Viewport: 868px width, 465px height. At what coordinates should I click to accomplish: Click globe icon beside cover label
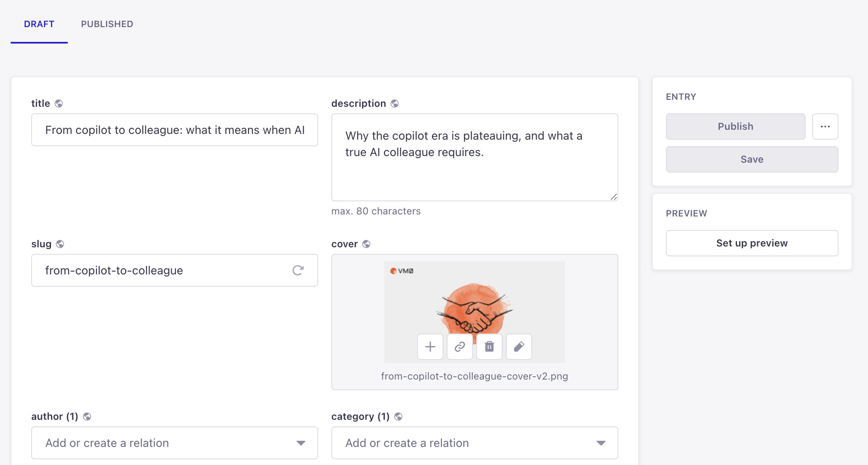pos(366,244)
